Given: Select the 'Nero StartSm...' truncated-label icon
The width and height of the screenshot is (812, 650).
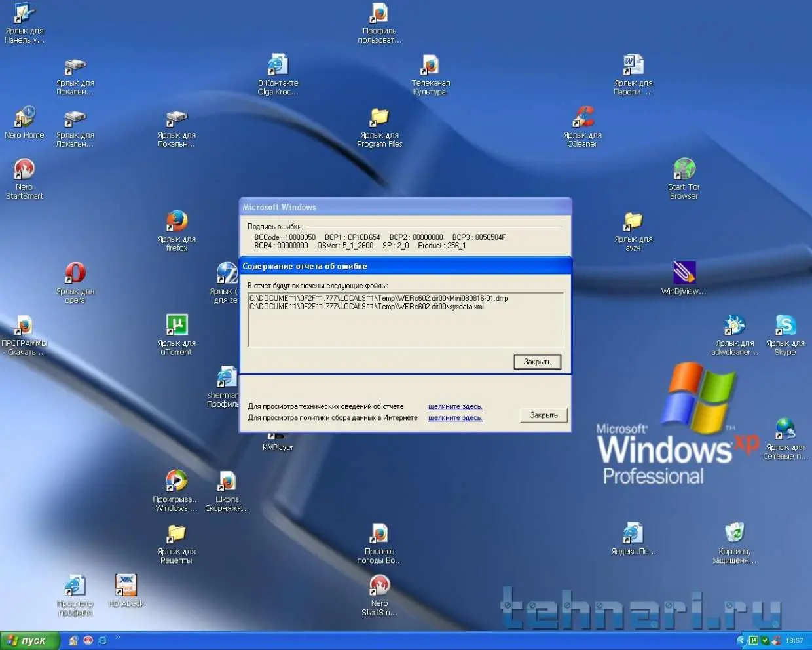Looking at the screenshot, I should click(380, 595).
